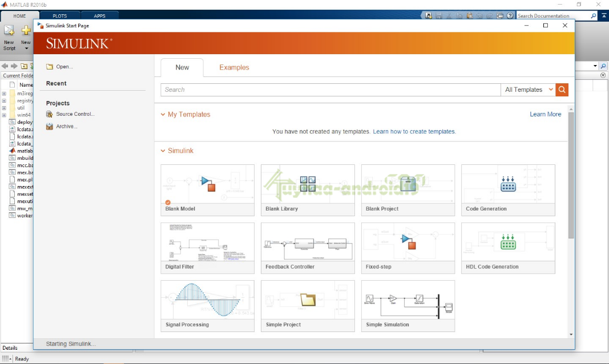
Task: Click Learn how to create templates link
Action: pos(414,132)
